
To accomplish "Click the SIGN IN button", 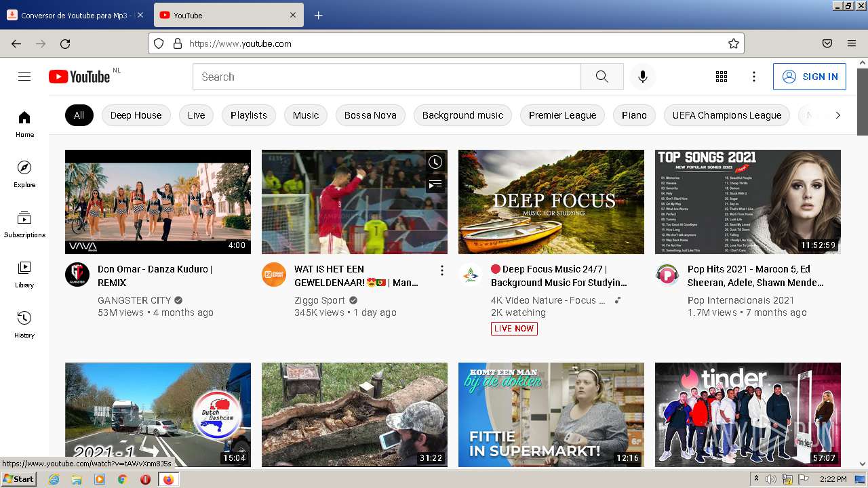I will point(810,77).
